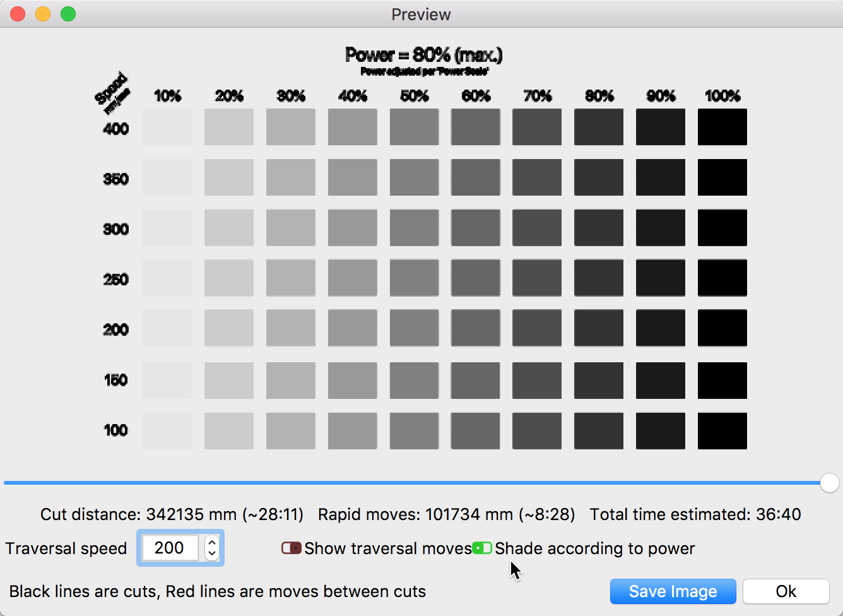Click the Traversal speed input field
This screenshot has height=616, width=843.
point(170,548)
